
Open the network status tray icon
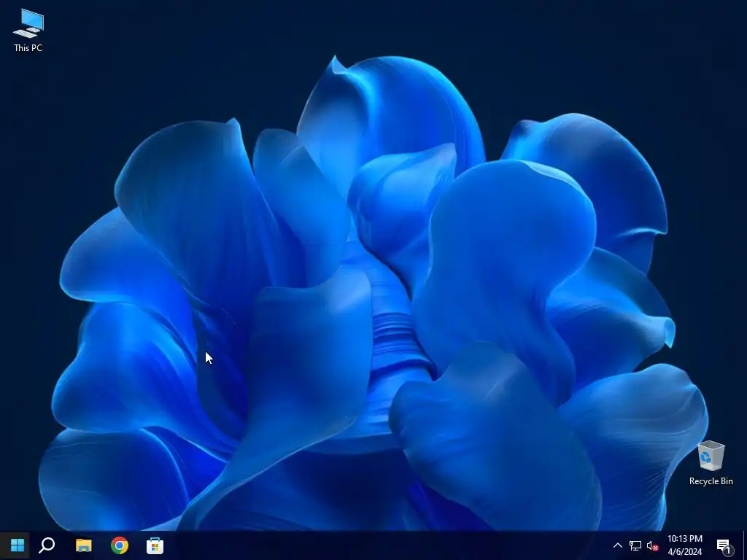(635, 545)
